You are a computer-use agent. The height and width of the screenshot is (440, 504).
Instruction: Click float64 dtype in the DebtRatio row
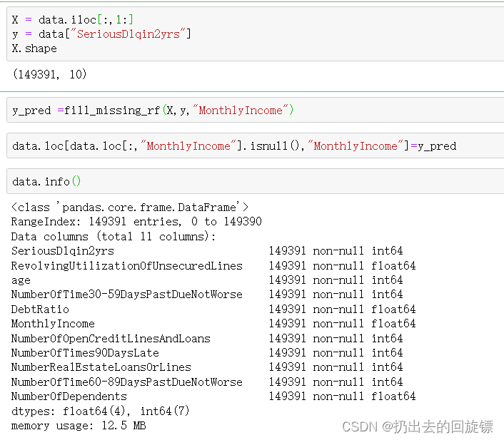click(x=393, y=309)
